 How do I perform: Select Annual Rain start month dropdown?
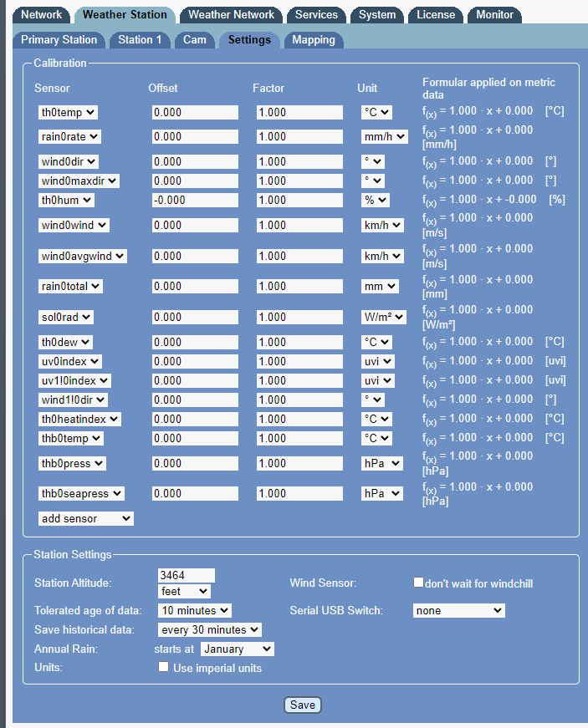coord(238,649)
